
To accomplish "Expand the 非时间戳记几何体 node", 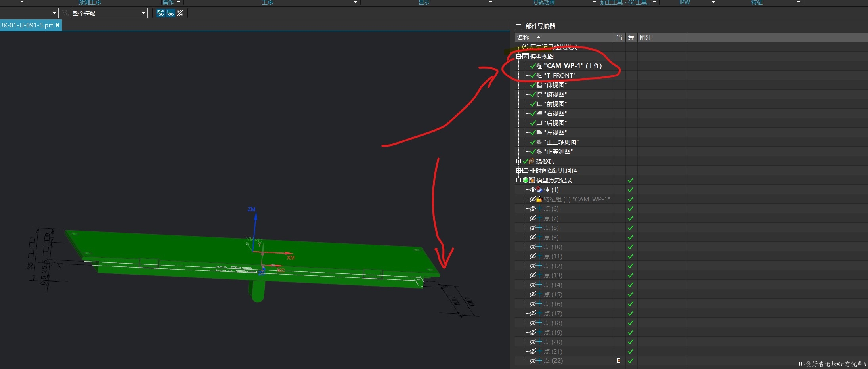I will [x=518, y=170].
